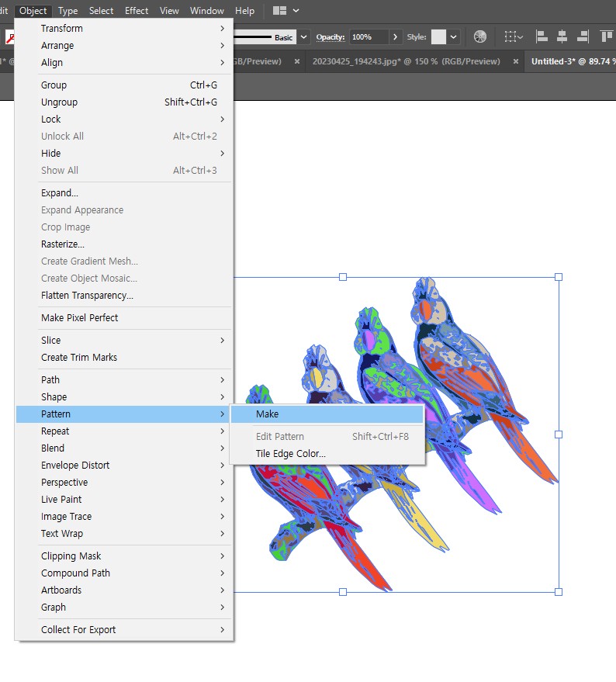
Task: Click the Align to selection icon
Action: pyautogui.click(x=514, y=37)
